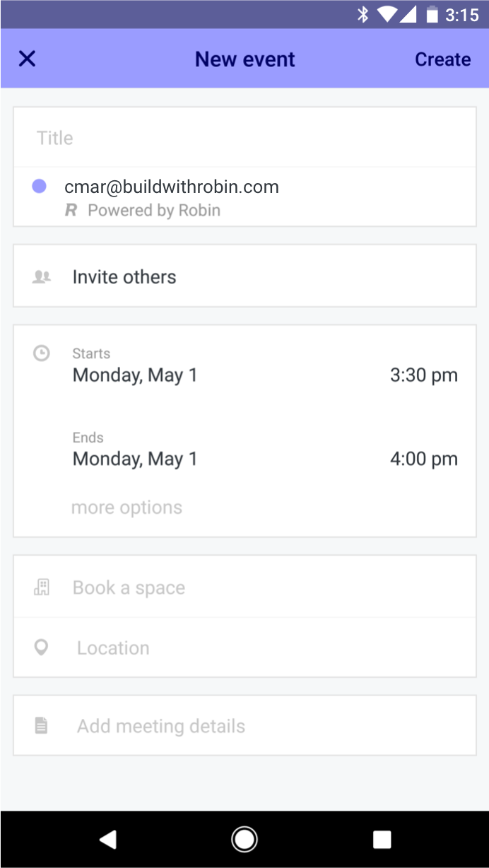The image size is (489, 868).
Task: Tap the Robin logo icon
Action: pos(71,211)
